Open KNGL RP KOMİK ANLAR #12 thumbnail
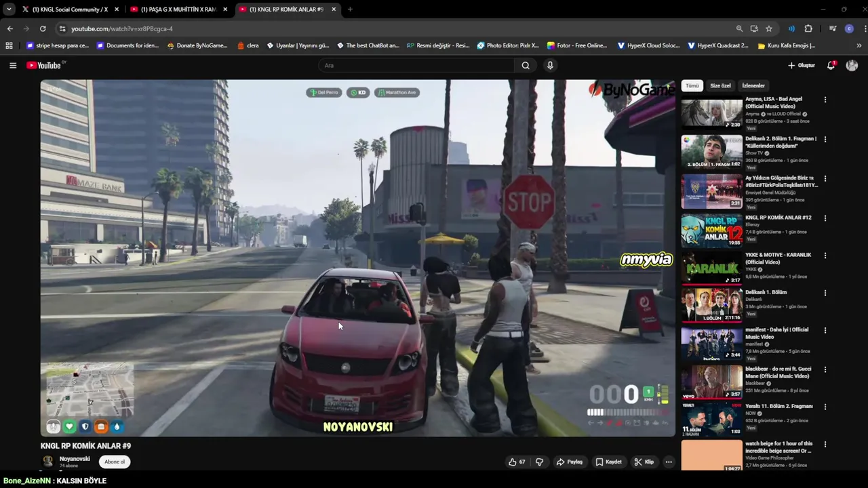This screenshot has height=488, width=868. click(x=711, y=230)
